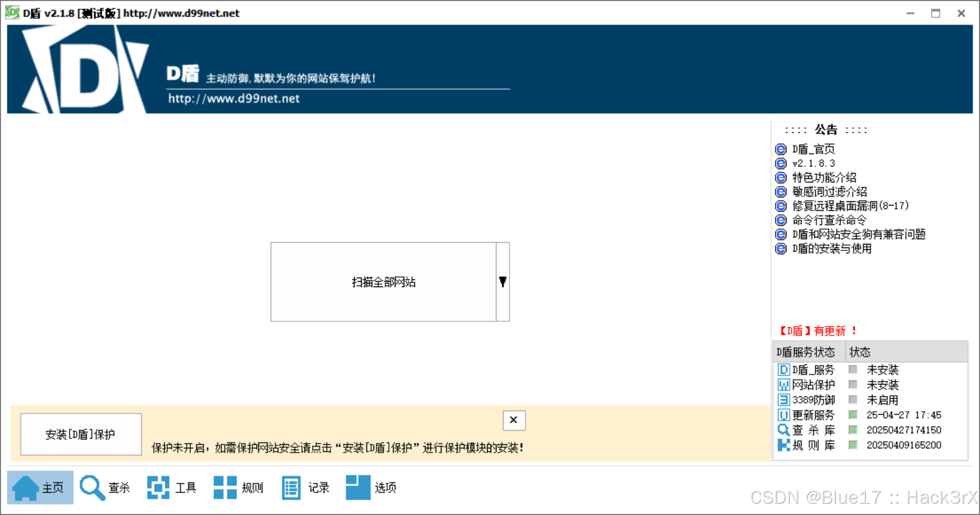980x515 pixels.
Task: Click the browser icon beside 特色功能介绍
Action: pos(781,177)
